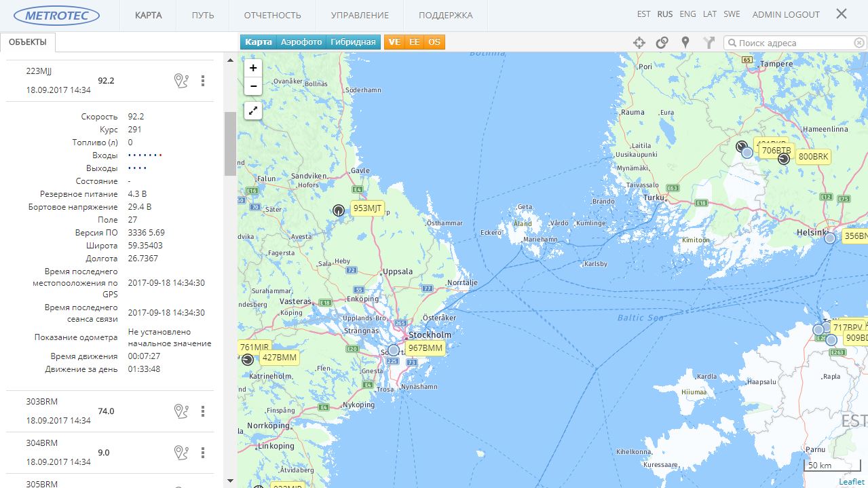The image size is (868, 488).
Task: Click the map pin marker icon
Action: (685, 43)
